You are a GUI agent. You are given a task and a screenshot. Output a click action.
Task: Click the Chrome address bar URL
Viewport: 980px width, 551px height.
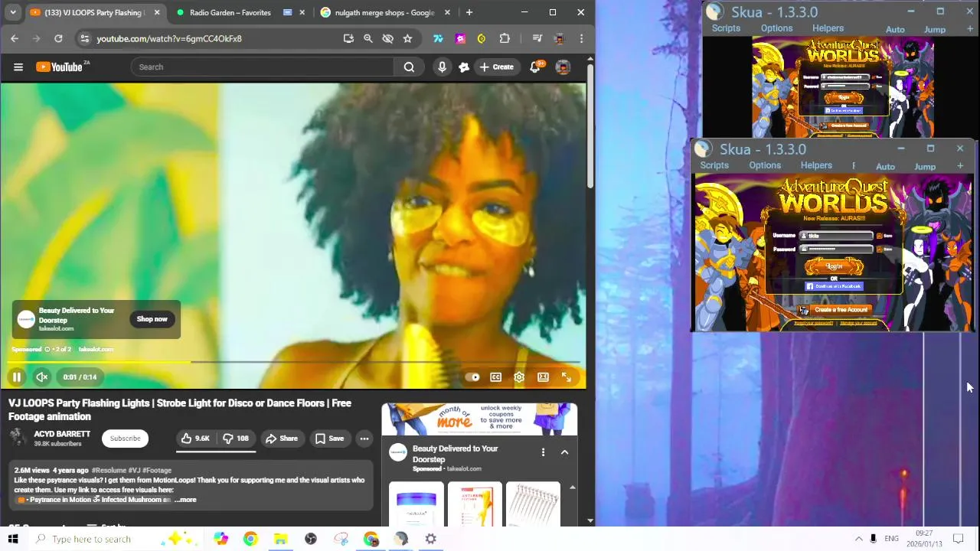169,38
